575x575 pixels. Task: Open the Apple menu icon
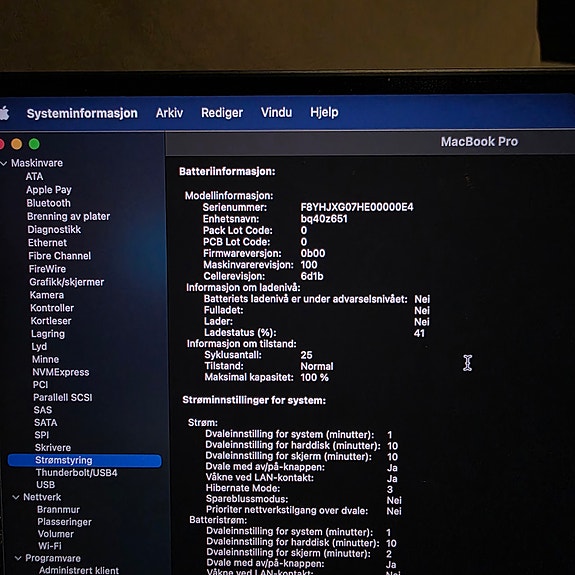click(x=4, y=113)
